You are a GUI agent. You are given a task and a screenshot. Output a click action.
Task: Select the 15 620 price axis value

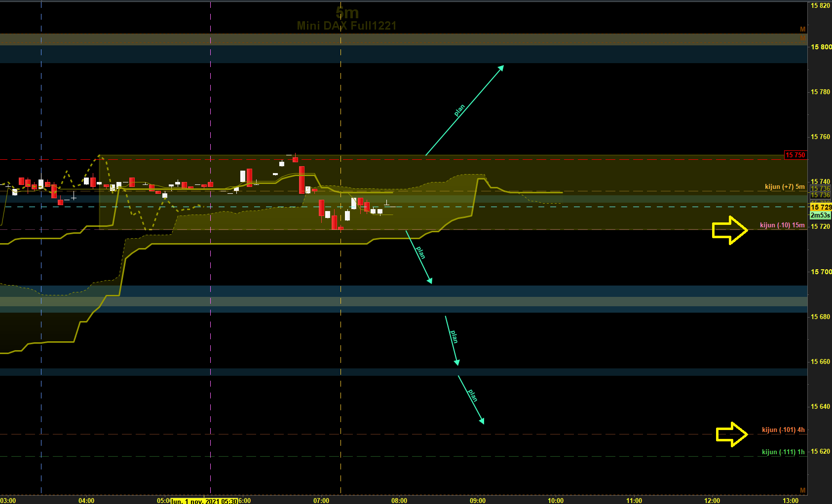click(x=821, y=451)
